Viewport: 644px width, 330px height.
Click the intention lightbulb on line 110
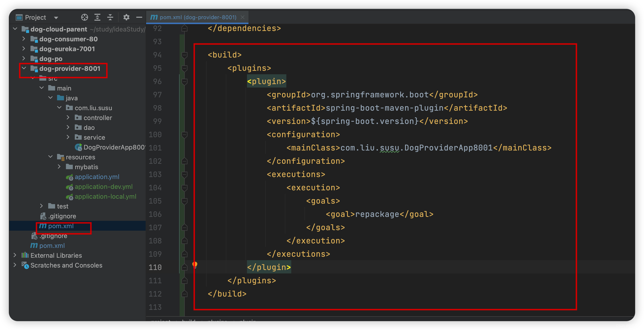tap(195, 265)
